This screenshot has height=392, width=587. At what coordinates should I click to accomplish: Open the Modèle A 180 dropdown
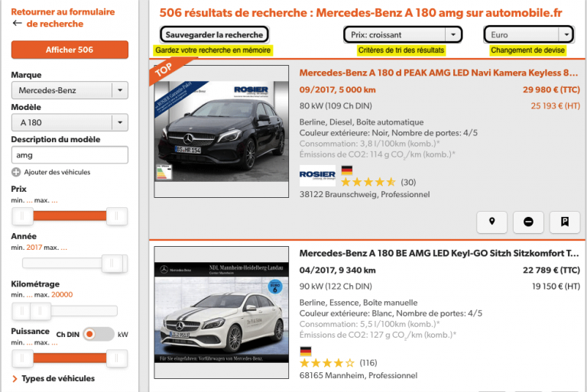point(70,122)
